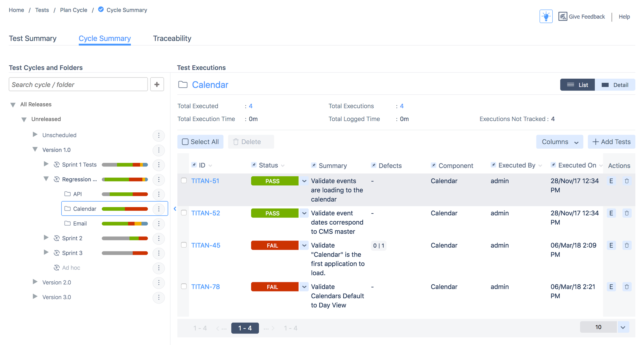Click the Delete icon for TITAN-52
The height and width of the screenshot is (345, 644).
626,213
